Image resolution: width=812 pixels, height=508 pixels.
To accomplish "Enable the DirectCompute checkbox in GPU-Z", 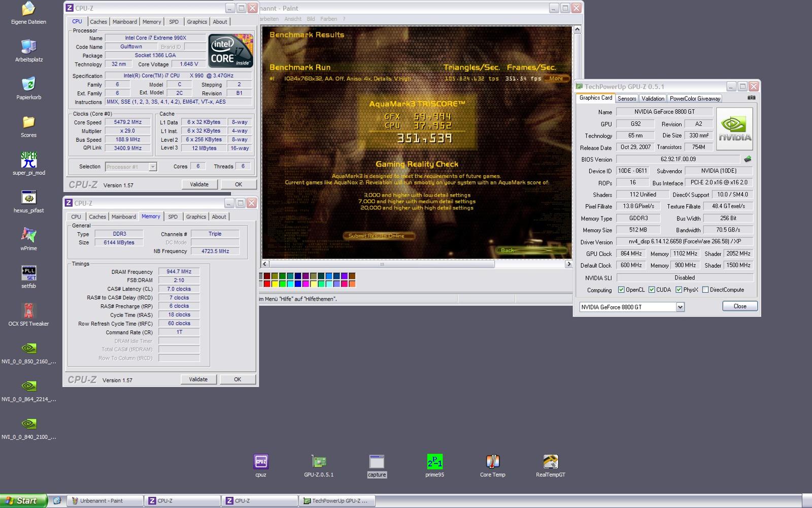I will click(x=705, y=290).
